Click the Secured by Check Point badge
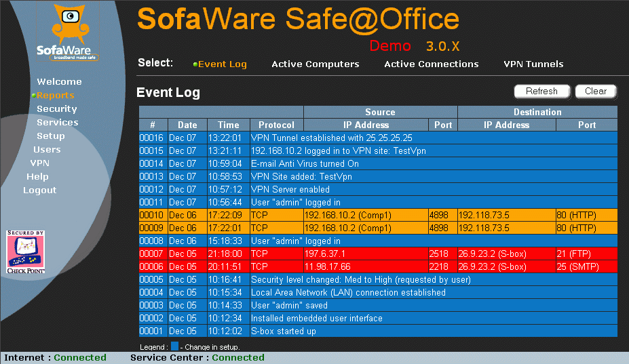 [x=26, y=252]
